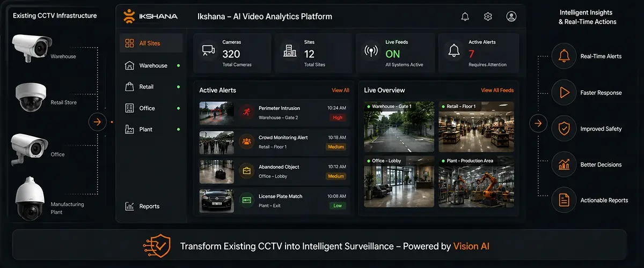Click the Medium badge on Abandoned Object
644x268 pixels.
336,176
